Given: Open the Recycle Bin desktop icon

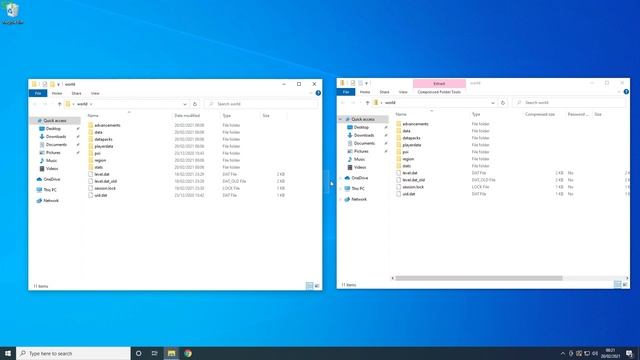Looking at the screenshot, I should (12, 13).
